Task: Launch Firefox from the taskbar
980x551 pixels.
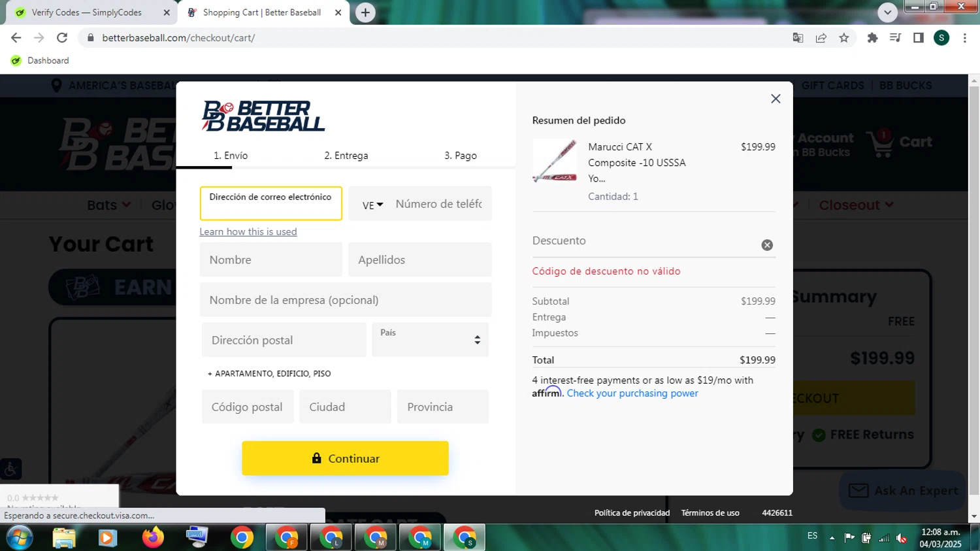Action: (x=153, y=537)
